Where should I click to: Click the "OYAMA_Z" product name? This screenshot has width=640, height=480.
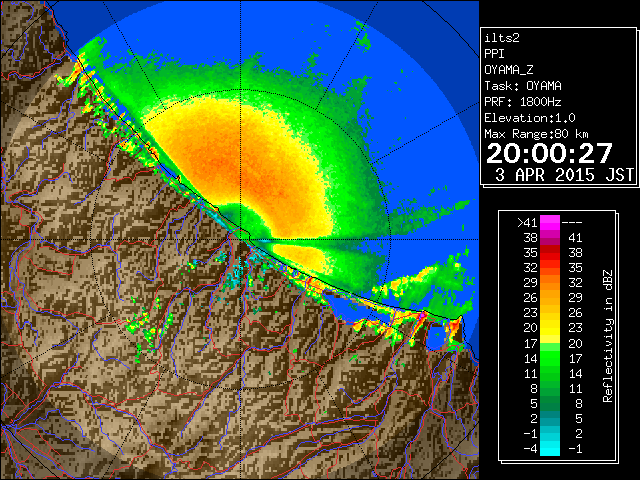tap(509, 70)
